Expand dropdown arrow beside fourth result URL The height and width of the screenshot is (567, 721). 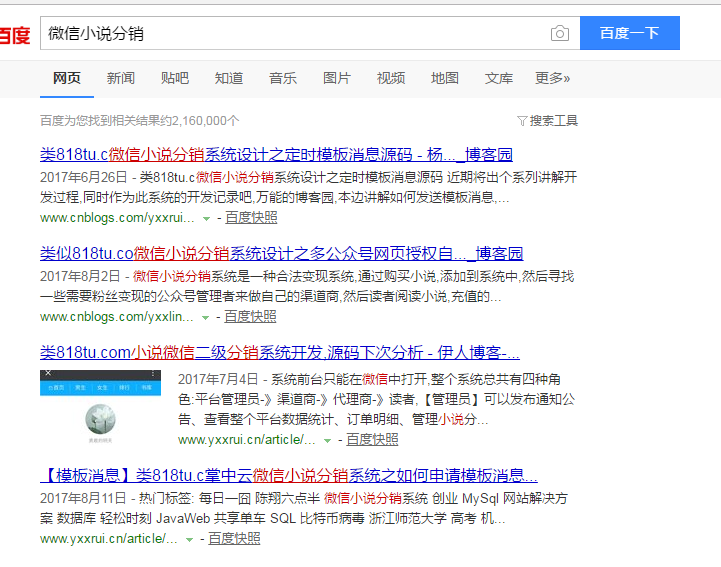tap(189, 540)
